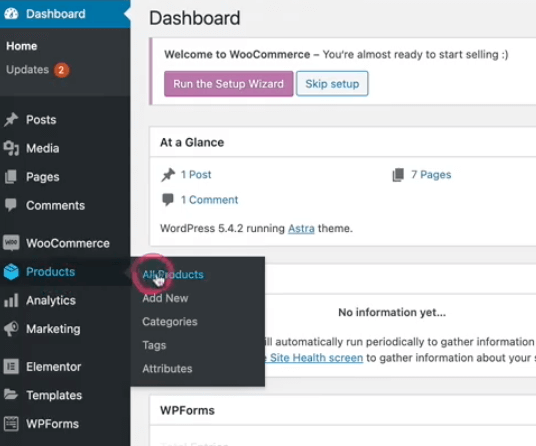Click the Dashboard gauge icon

tap(11, 14)
